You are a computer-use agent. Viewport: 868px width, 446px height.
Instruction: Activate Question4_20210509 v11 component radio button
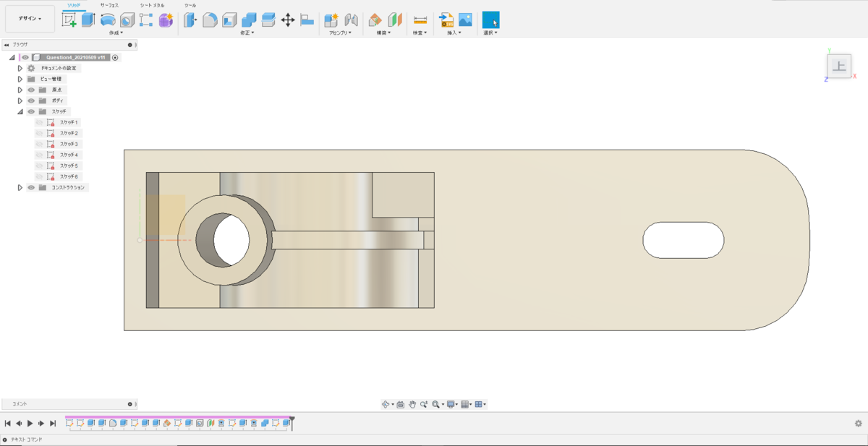point(115,57)
